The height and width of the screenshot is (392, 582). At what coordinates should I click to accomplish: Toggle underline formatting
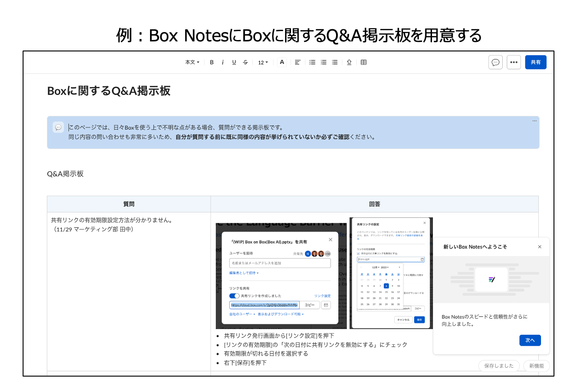(x=234, y=63)
